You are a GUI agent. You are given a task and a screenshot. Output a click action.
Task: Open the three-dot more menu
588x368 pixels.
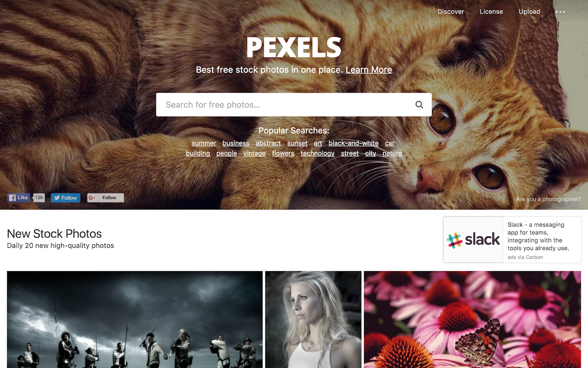(x=560, y=12)
